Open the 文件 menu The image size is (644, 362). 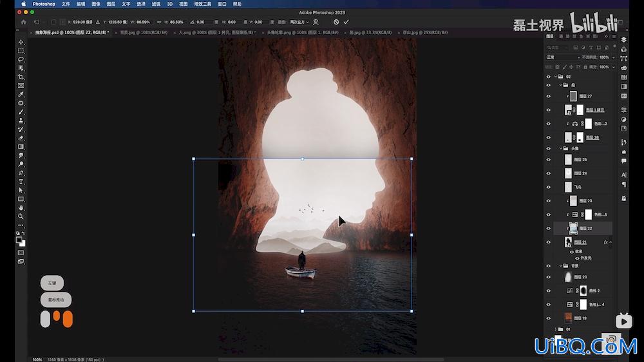[x=66, y=4]
